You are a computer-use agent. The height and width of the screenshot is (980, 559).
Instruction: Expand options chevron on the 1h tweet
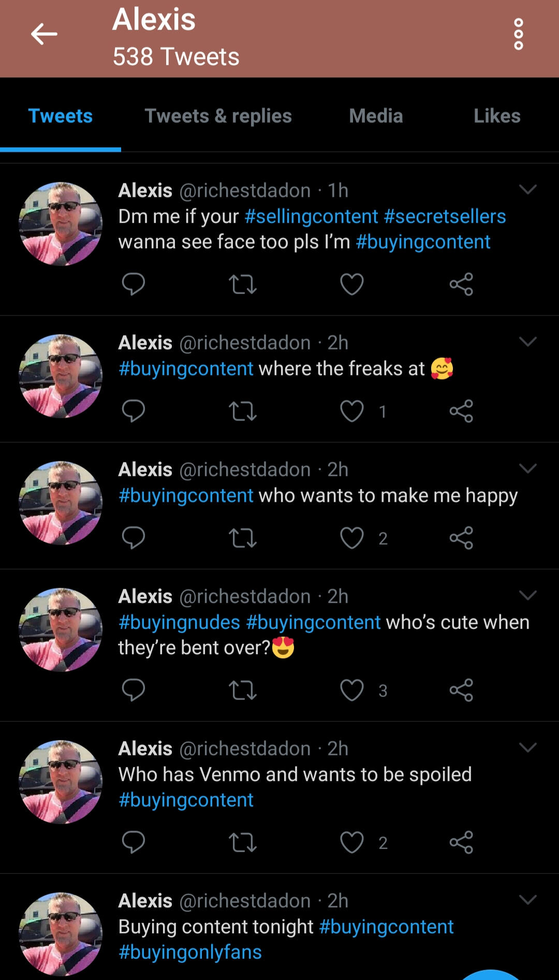tap(527, 190)
